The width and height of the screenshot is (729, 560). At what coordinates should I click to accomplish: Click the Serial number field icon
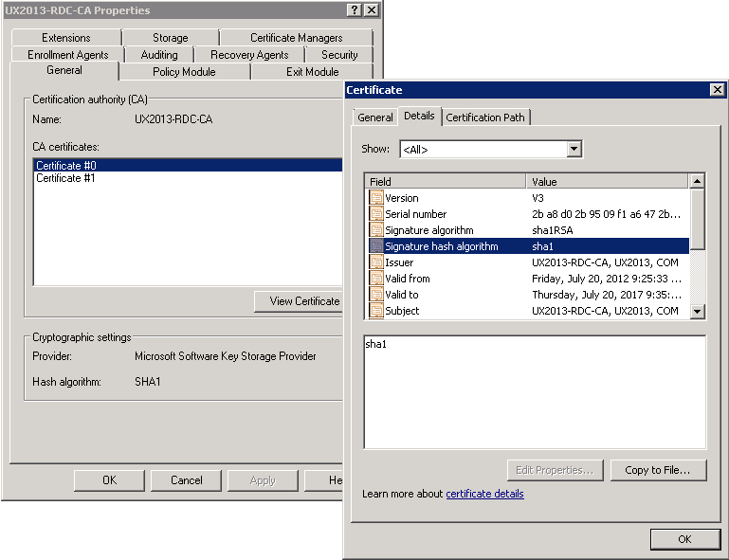(x=376, y=214)
